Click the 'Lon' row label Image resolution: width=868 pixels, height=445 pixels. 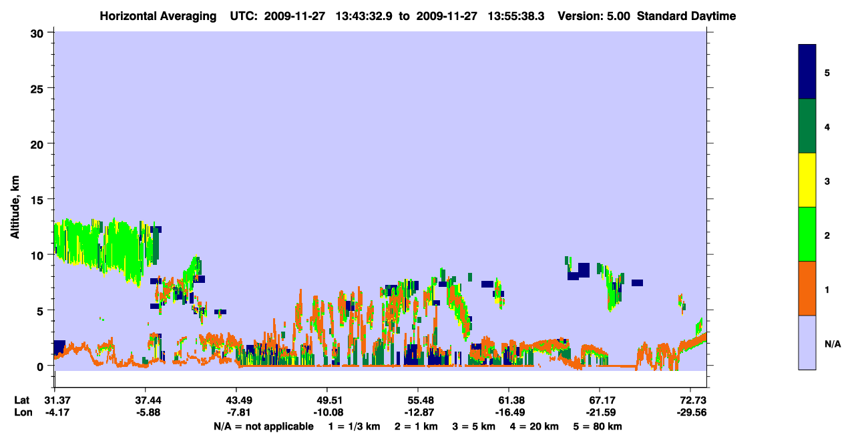(x=22, y=412)
